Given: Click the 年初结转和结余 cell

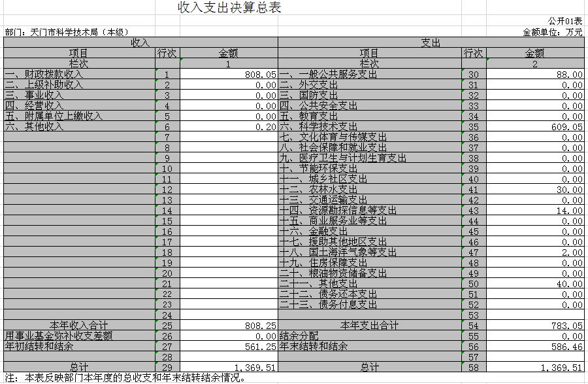Looking at the screenshot, I should pyautogui.click(x=80, y=347).
